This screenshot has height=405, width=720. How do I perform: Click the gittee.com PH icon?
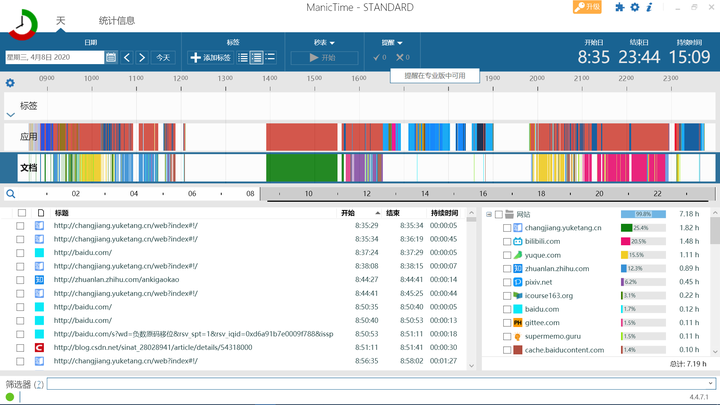coord(518,323)
